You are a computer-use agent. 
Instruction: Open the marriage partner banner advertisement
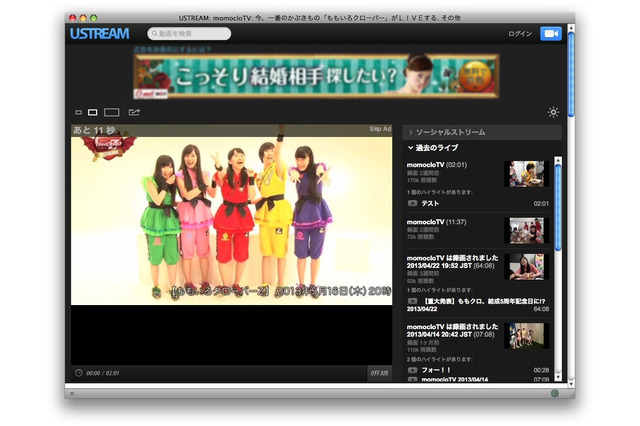coord(316,76)
